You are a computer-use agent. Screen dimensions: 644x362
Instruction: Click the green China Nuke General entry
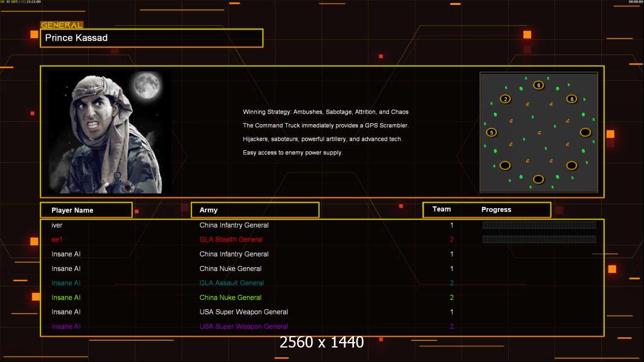click(230, 297)
